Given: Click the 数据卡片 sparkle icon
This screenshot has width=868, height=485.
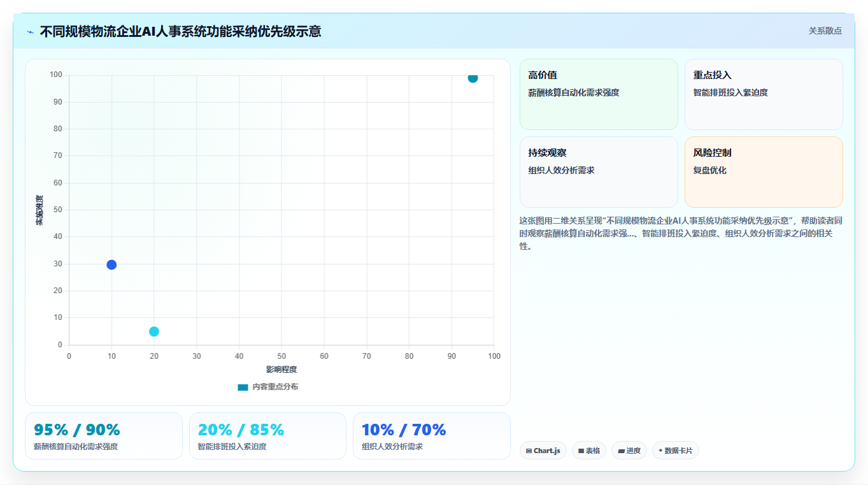Looking at the screenshot, I should click(660, 451).
